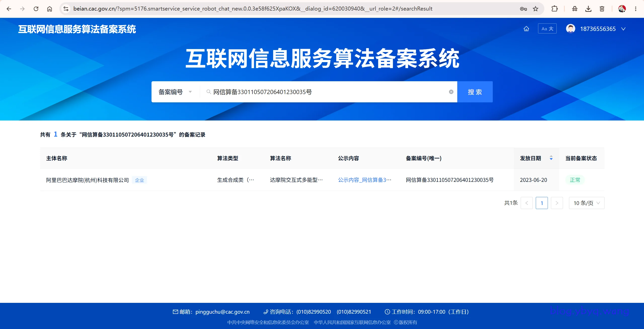
Task: Open the browser extensions puzzle icon
Action: tap(554, 9)
